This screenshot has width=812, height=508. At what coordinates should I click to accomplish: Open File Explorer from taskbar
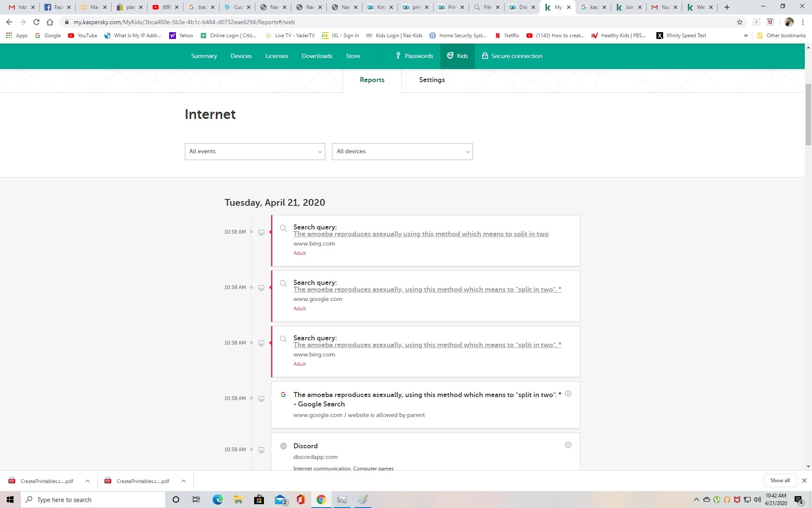pyautogui.click(x=238, y=500)
